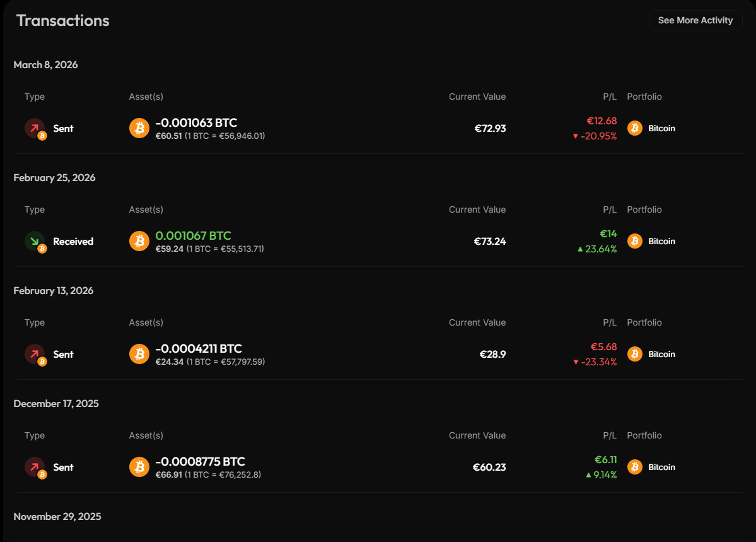This screenshot has height=542, width=756.
Task: Click the Sent arrow icon for February 13
Action: [35, 354]
